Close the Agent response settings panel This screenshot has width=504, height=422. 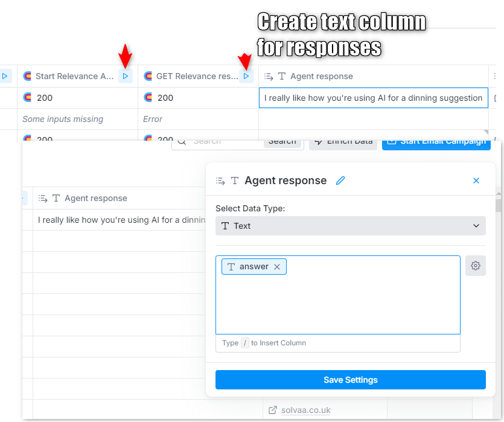476,181
